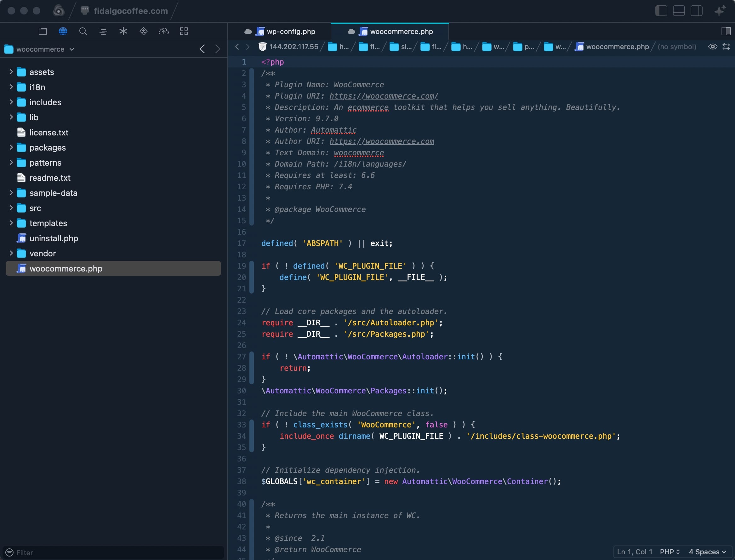This screenshot has width=735, height=560.
Task: Select readme.txt in file tree
Action: tap(113, 178)
